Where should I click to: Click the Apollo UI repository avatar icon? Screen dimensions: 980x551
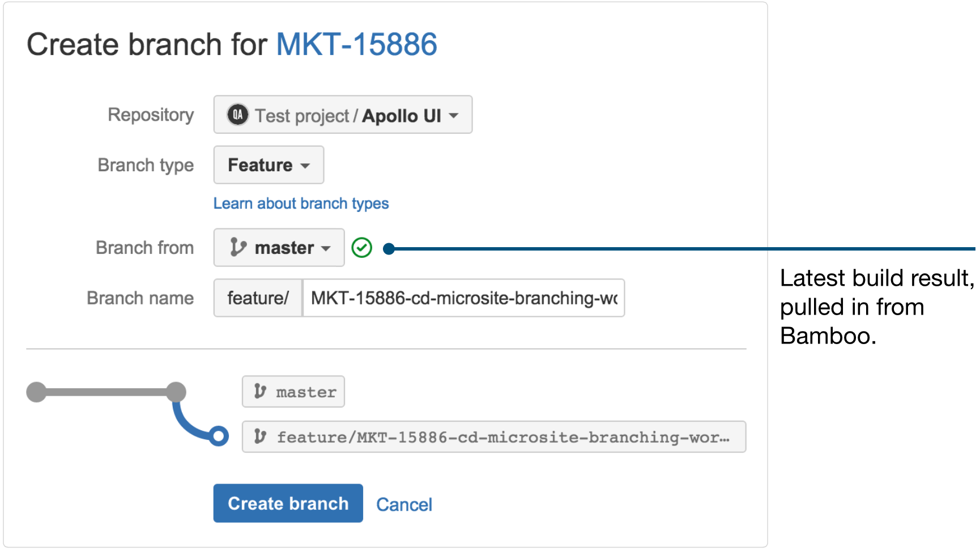(x=237, y=115)
